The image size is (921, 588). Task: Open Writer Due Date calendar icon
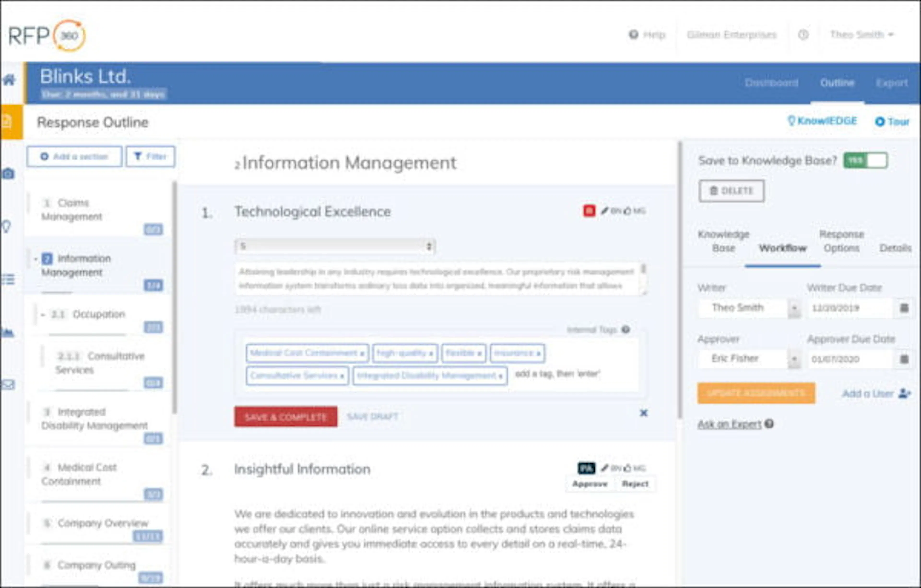pos(904,308)
